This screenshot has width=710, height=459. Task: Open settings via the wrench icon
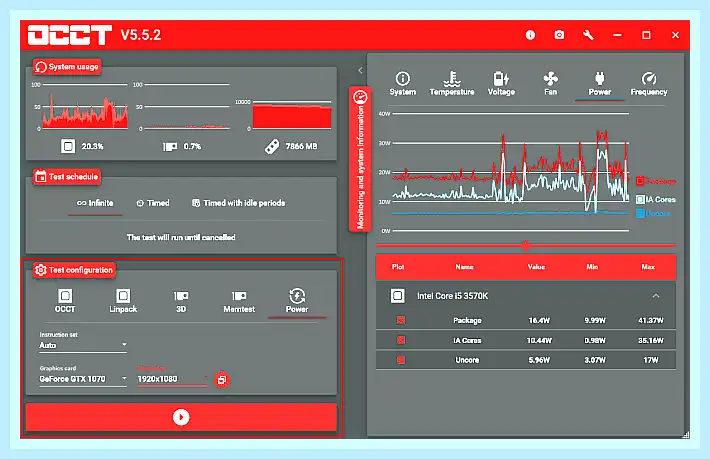[x=588, y=35]
